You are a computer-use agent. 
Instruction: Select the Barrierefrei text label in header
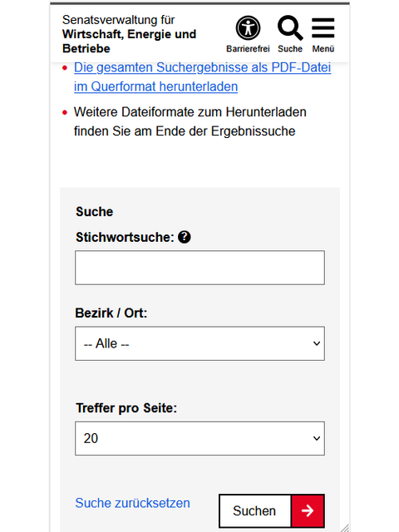click(248, 49)
